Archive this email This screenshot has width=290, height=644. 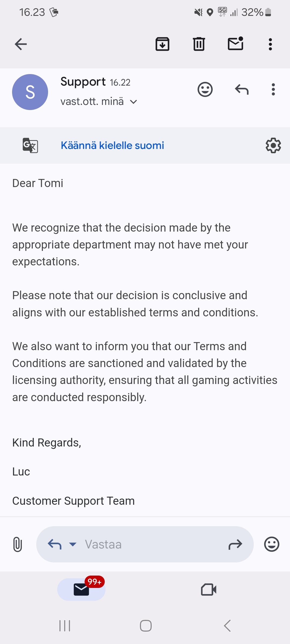pyautogui.click(x=162, y=44)
